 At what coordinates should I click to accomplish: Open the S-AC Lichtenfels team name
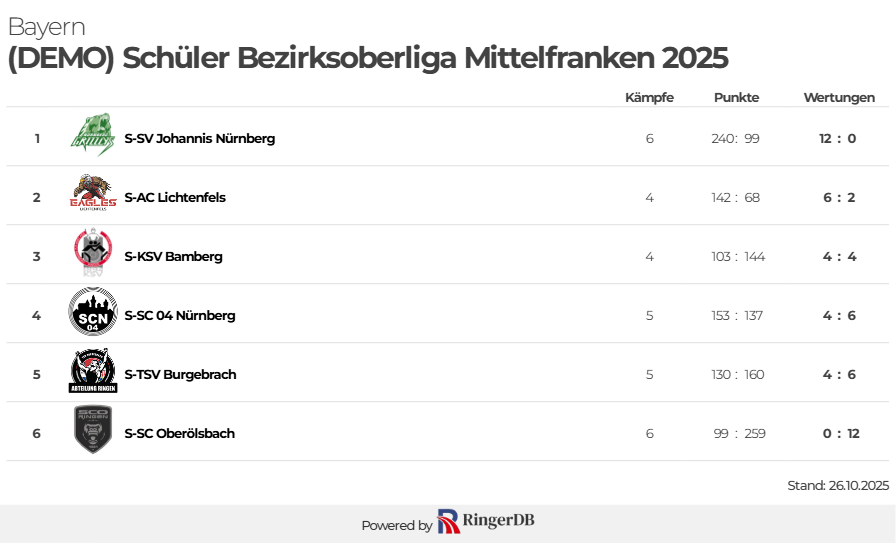pyautogui.click(x=175, y=197)
